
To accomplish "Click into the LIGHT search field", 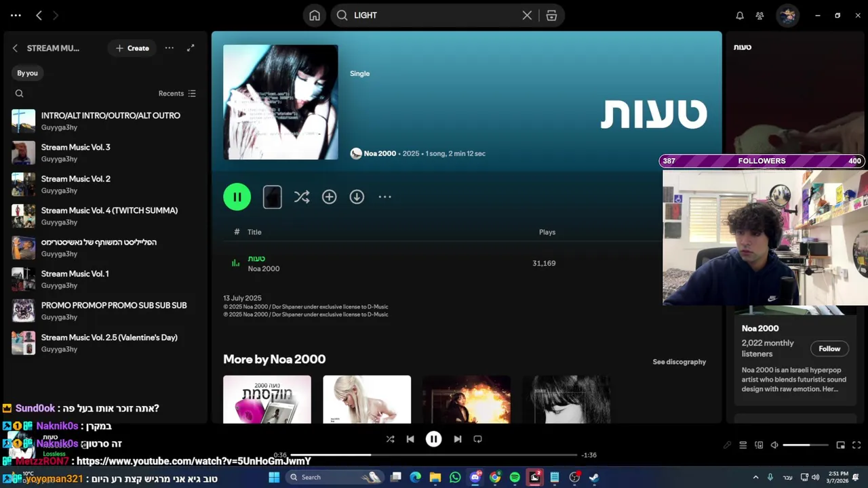I will [x=434, y=15].
